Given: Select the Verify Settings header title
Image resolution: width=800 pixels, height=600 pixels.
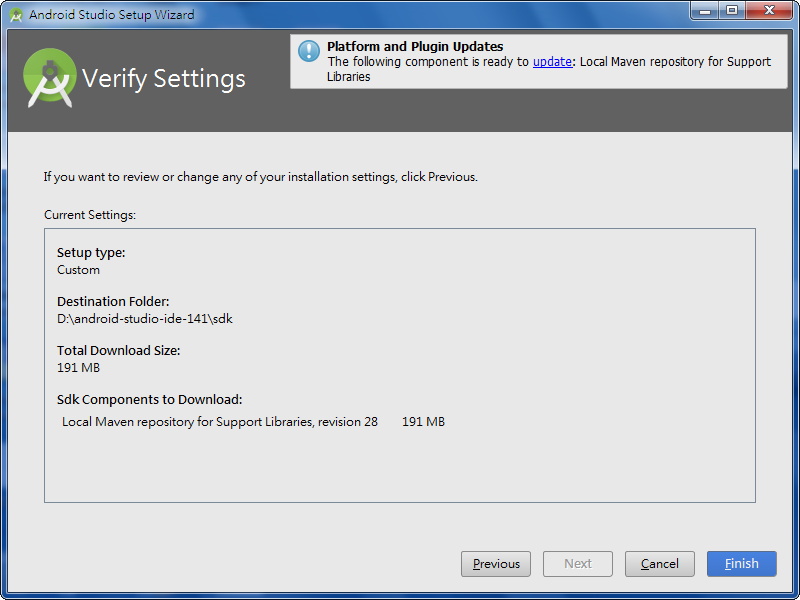Looking at the screenshot, I should (164, 79).
